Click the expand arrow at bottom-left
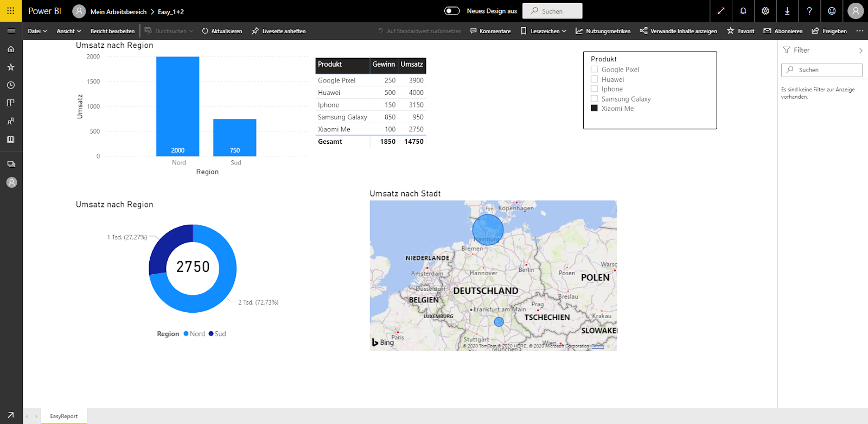 pyautogui.click(x=11, y=415)
